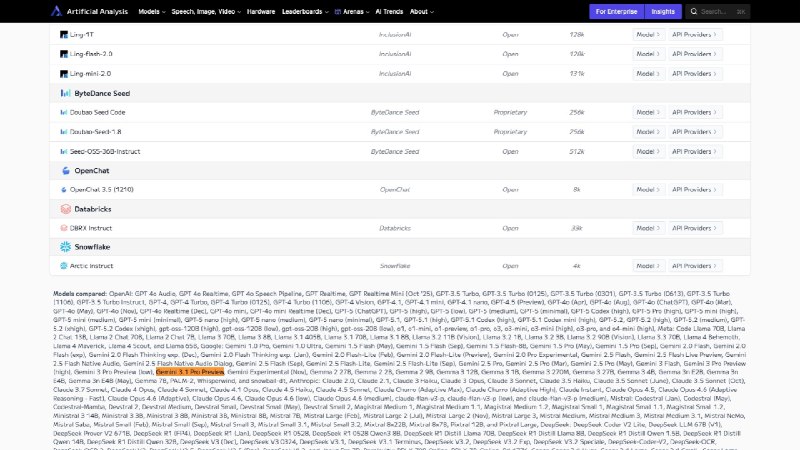This screenshot has height=450, width=800.
Task: Click the For Enterprise button
Action: point(616,12)
